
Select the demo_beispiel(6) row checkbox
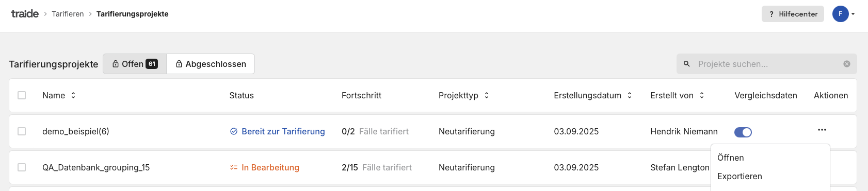click(x=22, y=131)
